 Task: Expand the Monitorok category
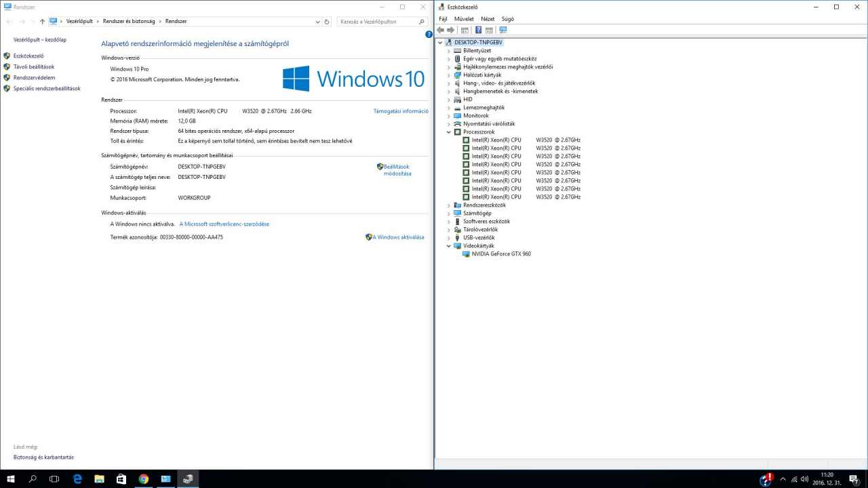pos(448,116)
